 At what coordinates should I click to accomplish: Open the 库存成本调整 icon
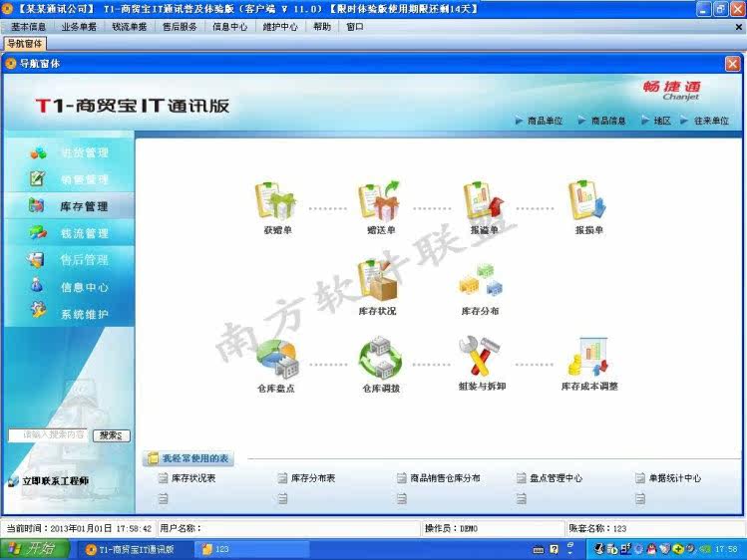click(588, 357)
